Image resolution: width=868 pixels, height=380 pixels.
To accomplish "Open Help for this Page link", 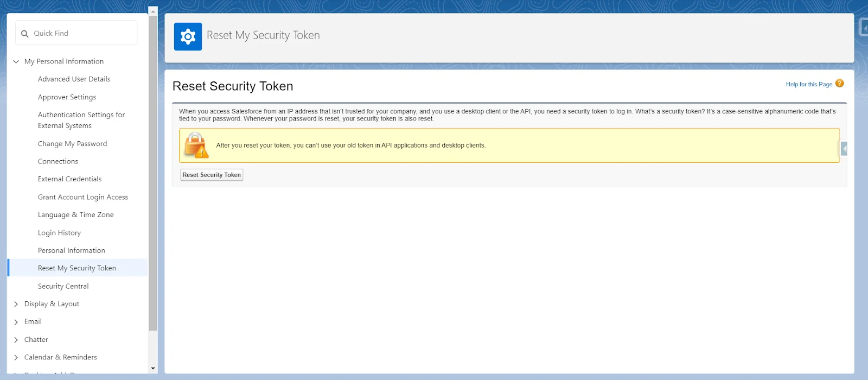I will (809, 84).
